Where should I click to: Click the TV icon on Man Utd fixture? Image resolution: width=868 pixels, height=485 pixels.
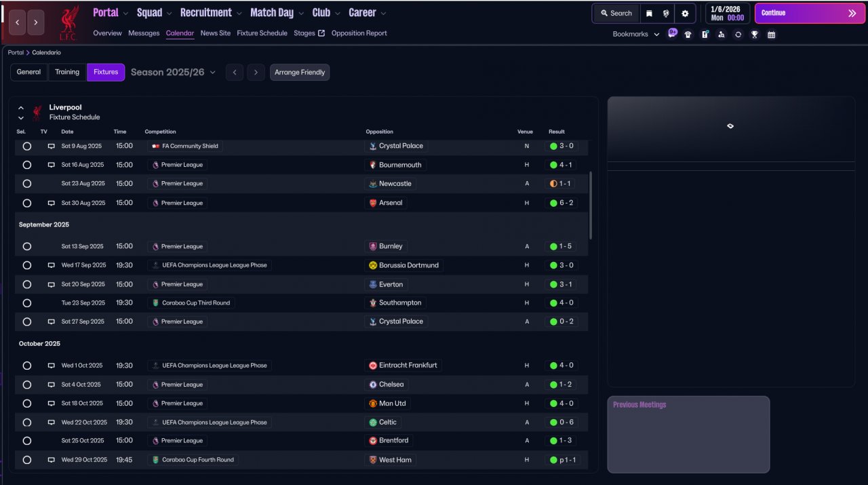51,404
